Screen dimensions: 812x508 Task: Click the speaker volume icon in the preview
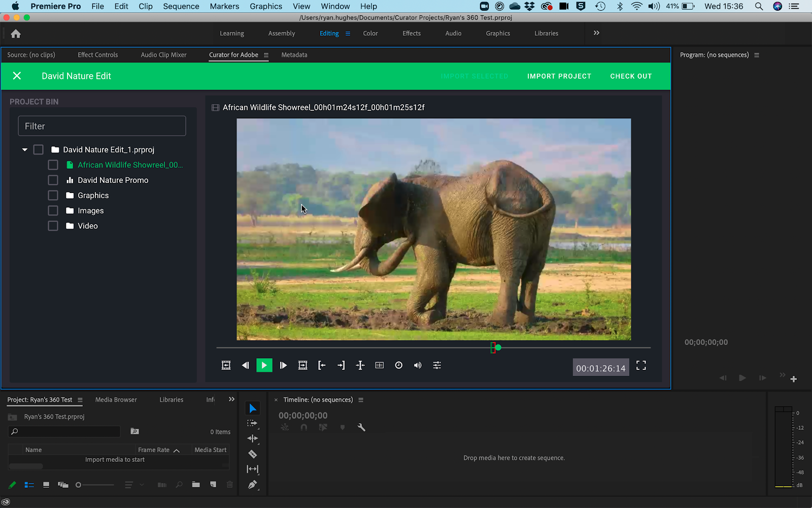tap(418, 365)
